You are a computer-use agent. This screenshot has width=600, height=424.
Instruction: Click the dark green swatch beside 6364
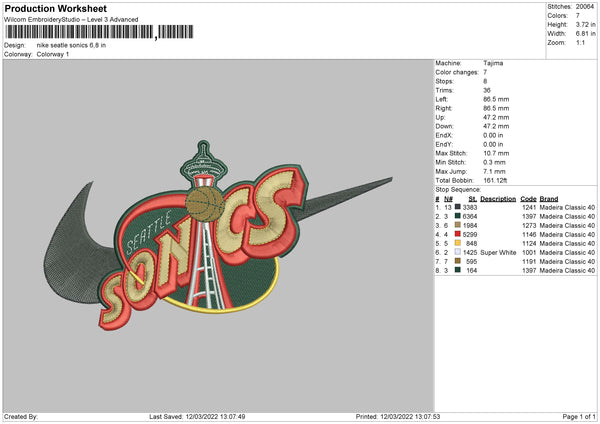(x=457, y=216)
